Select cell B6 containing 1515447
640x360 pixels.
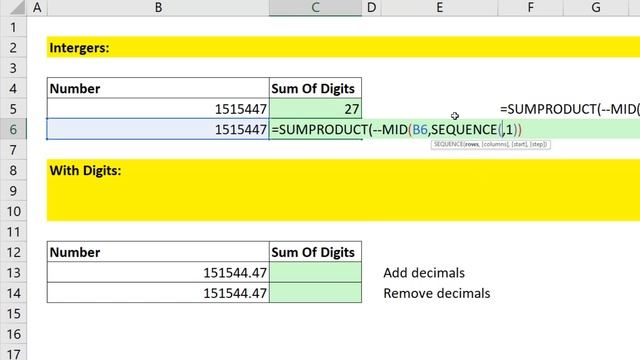tap(158, 129)
